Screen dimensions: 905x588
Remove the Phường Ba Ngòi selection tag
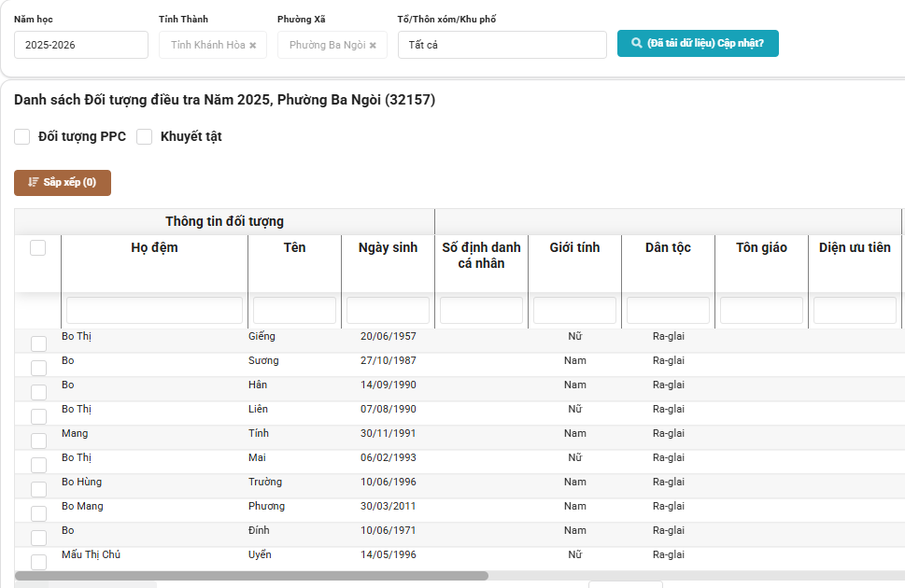[373, 45]
